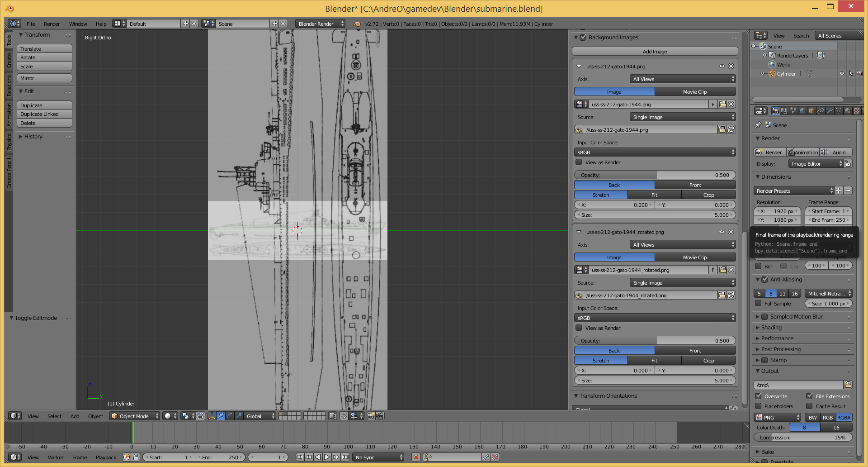
Task: Select the scale manipulator icon
Action: (x=239, y=416)
